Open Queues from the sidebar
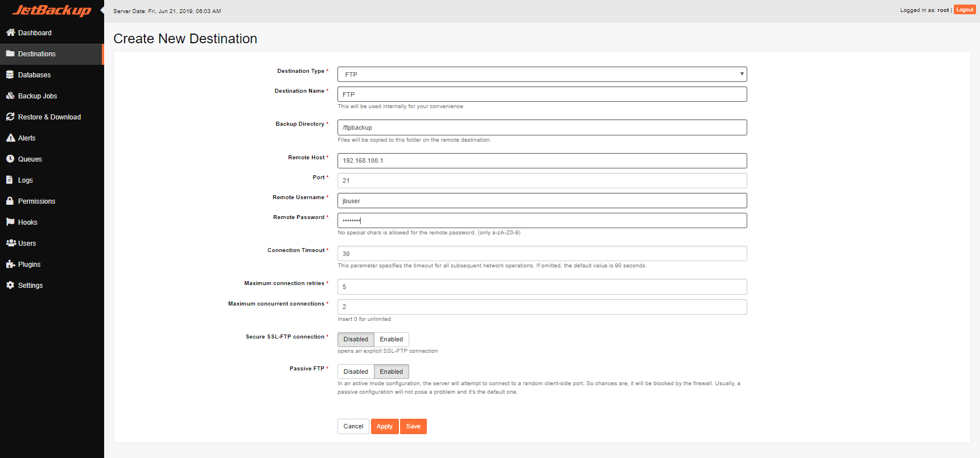The image size is (980, 458). 52,159
